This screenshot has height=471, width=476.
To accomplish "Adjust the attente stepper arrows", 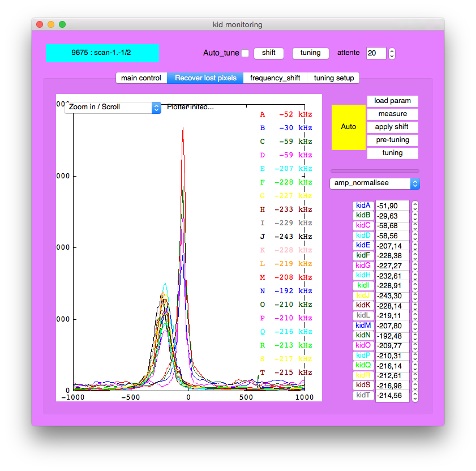I will (x=392, y=53).
